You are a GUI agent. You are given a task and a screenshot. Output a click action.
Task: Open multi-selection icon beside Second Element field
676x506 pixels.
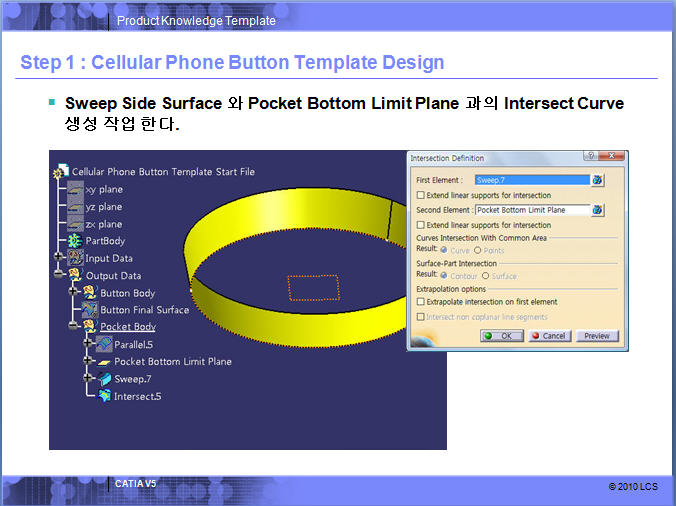point(598,211)
